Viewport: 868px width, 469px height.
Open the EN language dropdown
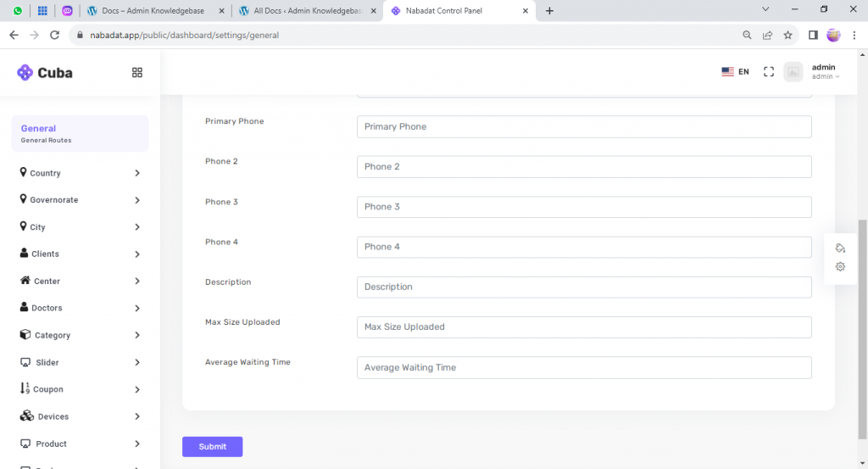point(735,72)
